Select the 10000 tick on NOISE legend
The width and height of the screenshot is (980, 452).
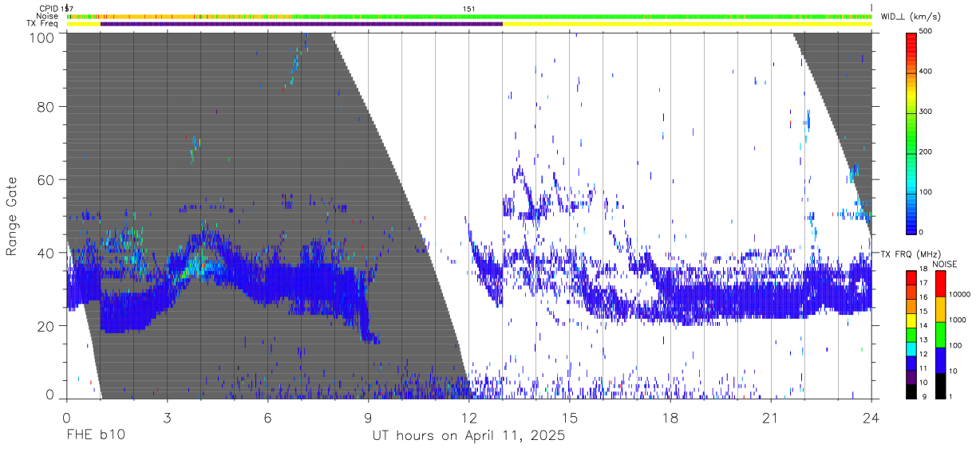(961, 296)
